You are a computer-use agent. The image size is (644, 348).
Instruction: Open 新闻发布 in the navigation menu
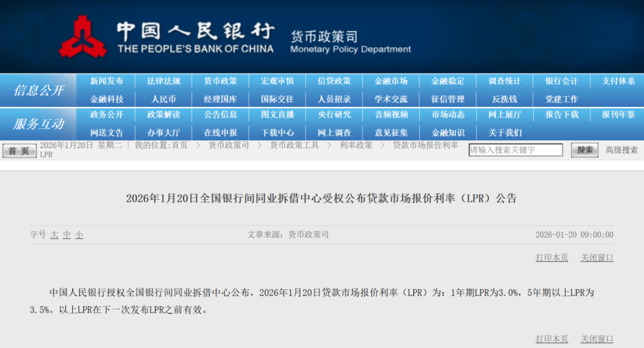click(107, 81)
